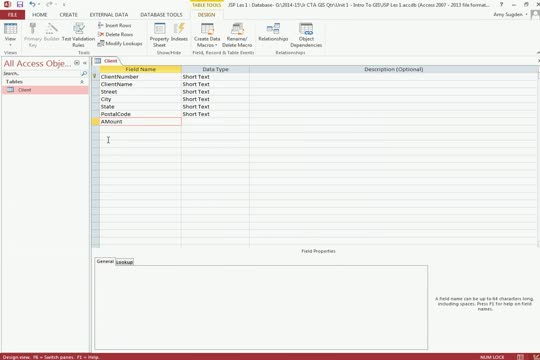Image resolution: width=540 pixels, height=360 pixels.
Task: Collapse the navigation pane with shutter button
Action: (85, 63)
